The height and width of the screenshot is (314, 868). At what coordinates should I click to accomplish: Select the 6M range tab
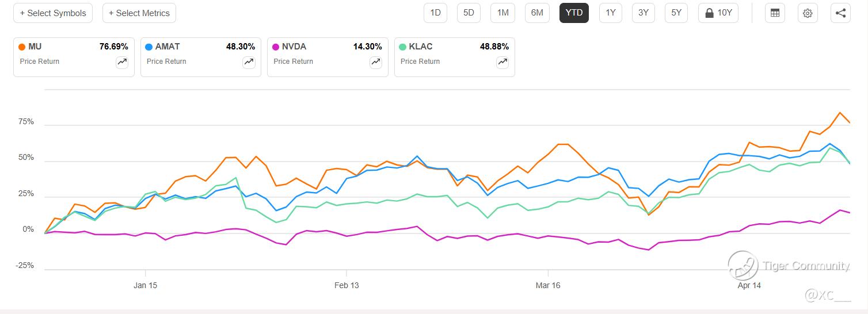(x=536, y=13)
